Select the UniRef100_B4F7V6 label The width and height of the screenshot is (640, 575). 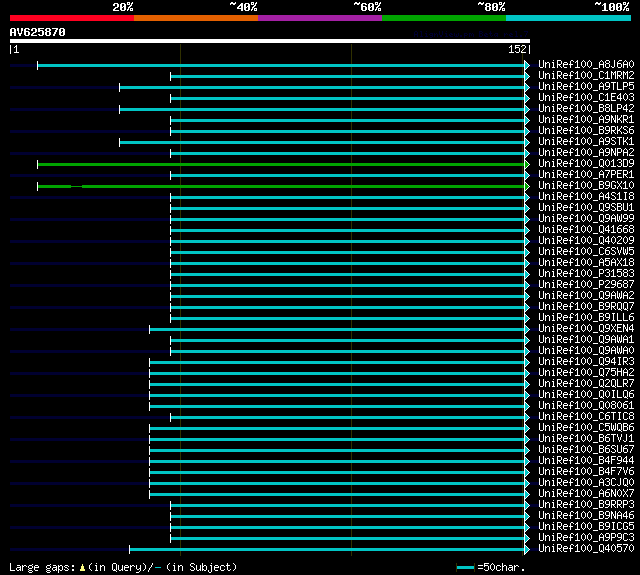[586, 472]
